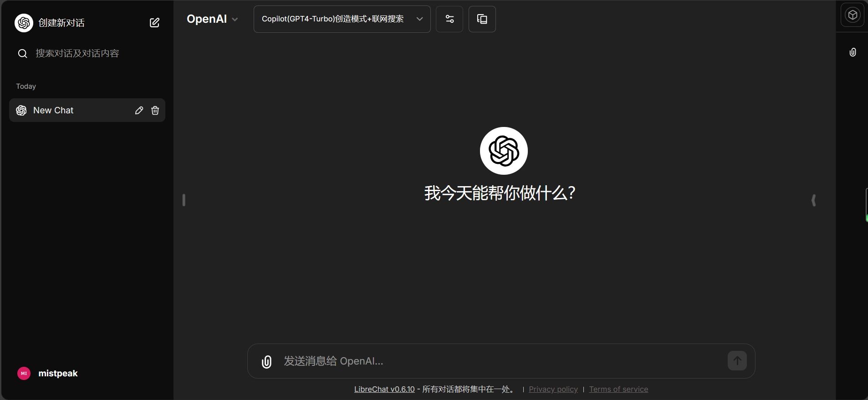Expand the OpenAI endpoint dropdown
This screenshot has height=400, width=868.
tap(212, 19)
